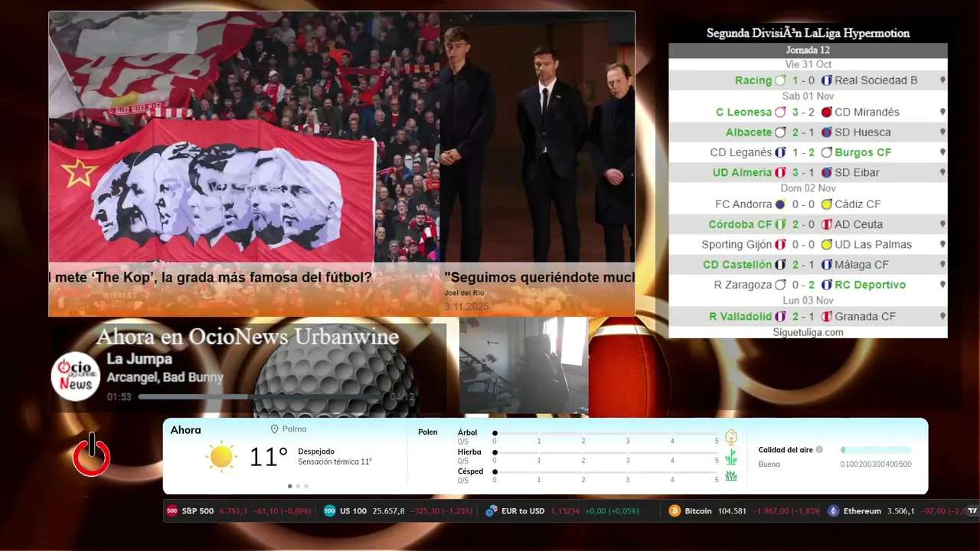Viewport: 980px width, 551px height.
Task: Click the air quality Buena bar
Action: [876, 450]
